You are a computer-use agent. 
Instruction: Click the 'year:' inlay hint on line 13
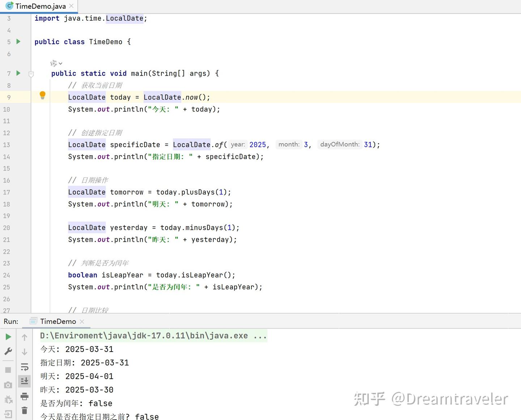pyautogui.click(x=238, y=144)
